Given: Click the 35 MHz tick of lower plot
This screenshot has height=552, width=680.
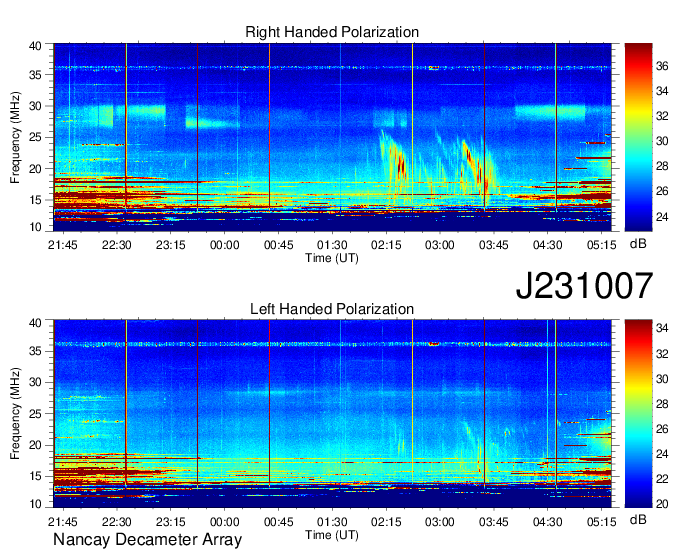Looking at the screenshot, I should [x=36, y=351].
